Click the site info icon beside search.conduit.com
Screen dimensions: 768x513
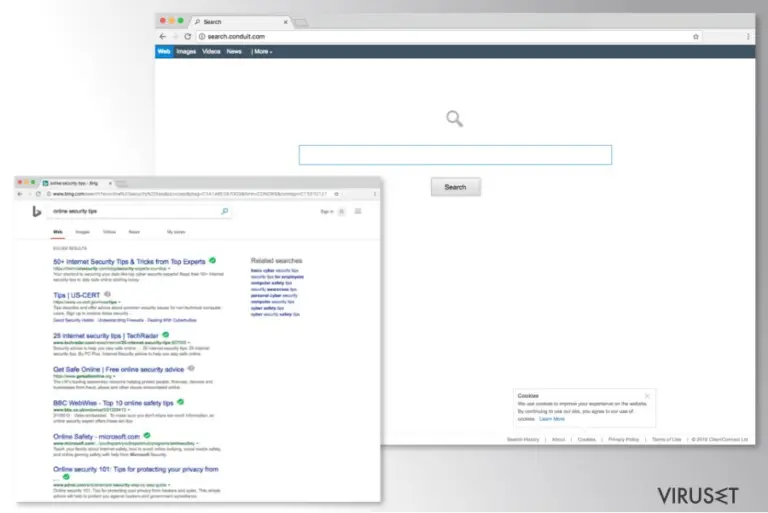pyautogui.click(x=202, y=36)
